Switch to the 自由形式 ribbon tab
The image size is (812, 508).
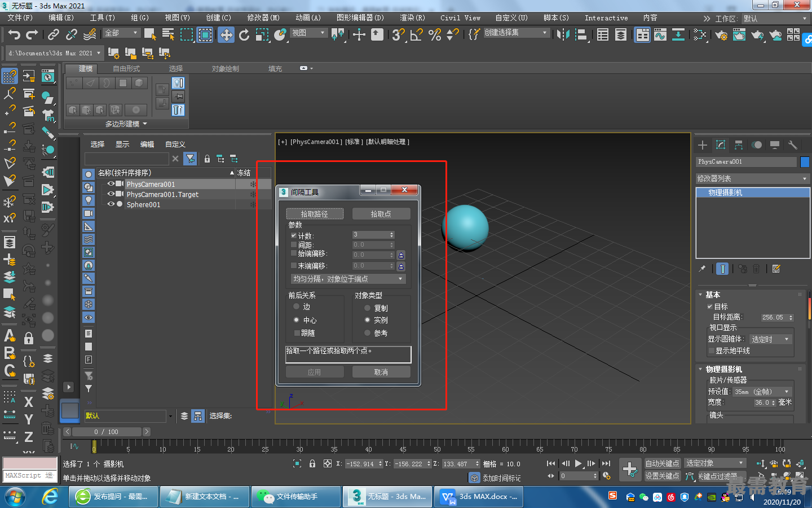pos(126,68)
